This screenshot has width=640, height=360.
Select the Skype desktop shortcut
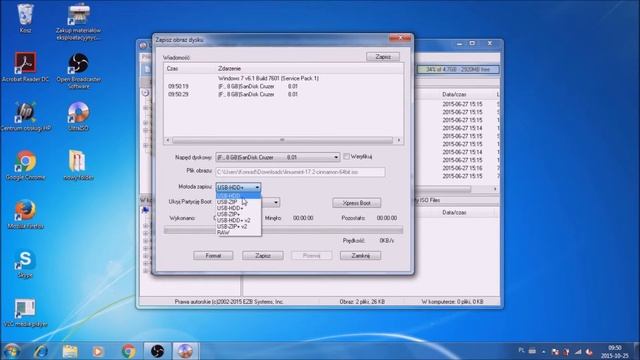pos(25,264)
